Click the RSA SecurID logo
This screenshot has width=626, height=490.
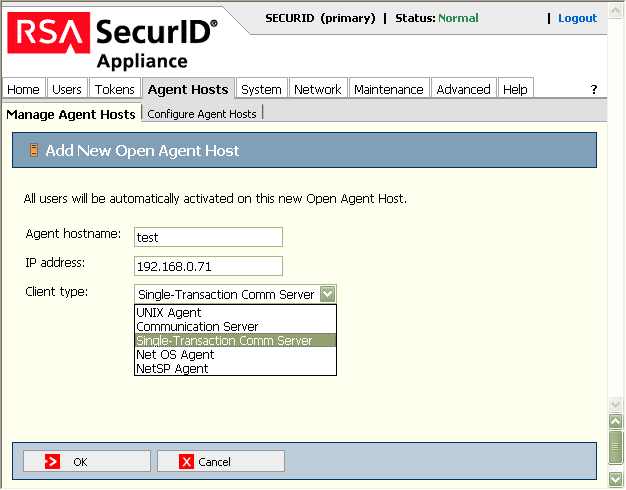pos(113,40)
